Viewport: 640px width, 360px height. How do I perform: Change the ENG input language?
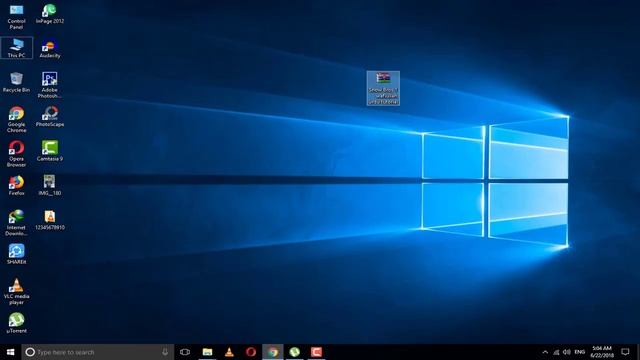(x=580, y=352)
